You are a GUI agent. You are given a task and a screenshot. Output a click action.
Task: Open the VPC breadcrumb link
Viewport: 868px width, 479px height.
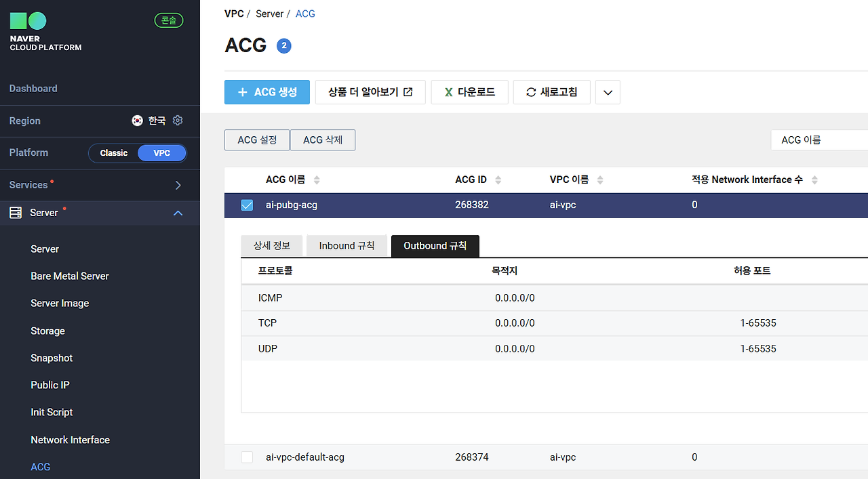234,14
